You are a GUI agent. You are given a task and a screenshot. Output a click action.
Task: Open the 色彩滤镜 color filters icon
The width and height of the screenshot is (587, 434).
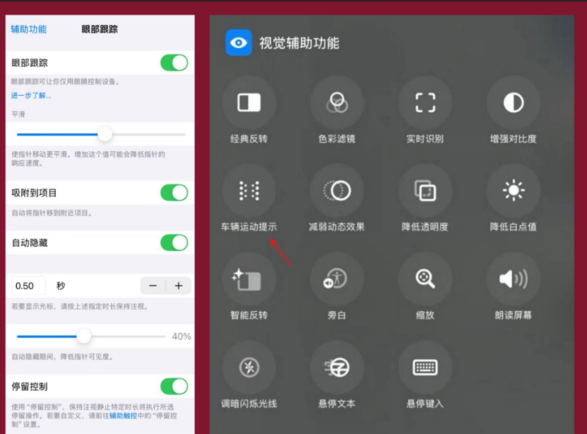337,103
